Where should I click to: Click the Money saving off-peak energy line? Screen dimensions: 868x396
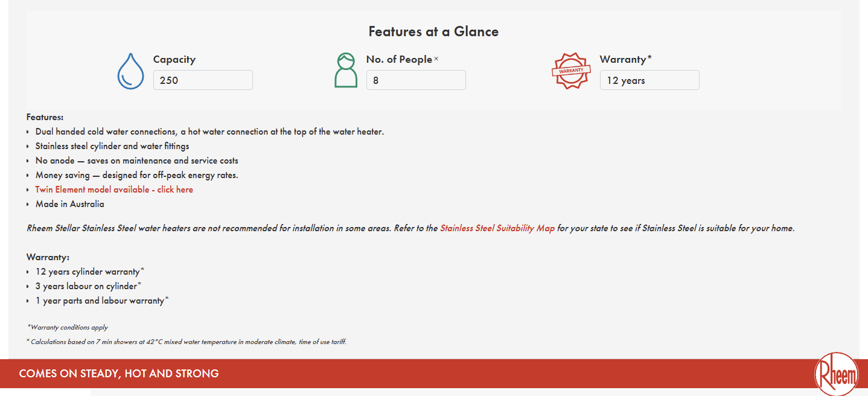137,175
